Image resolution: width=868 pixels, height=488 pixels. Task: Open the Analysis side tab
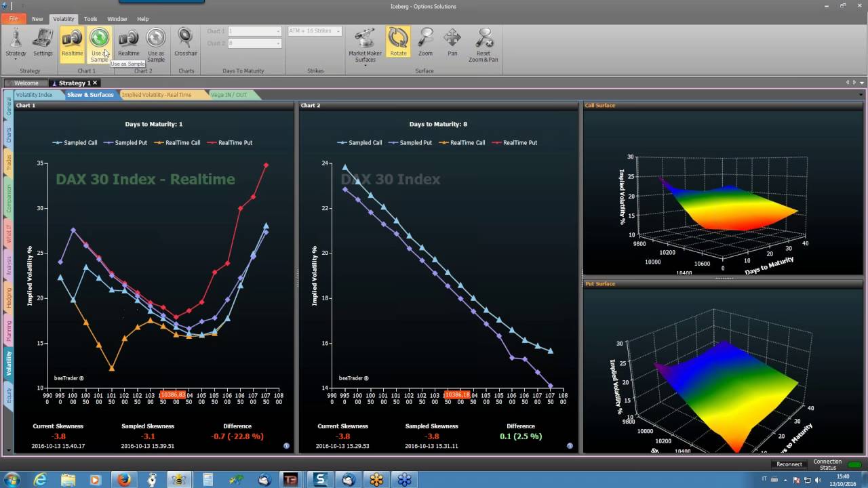click(x=9, y=266)
